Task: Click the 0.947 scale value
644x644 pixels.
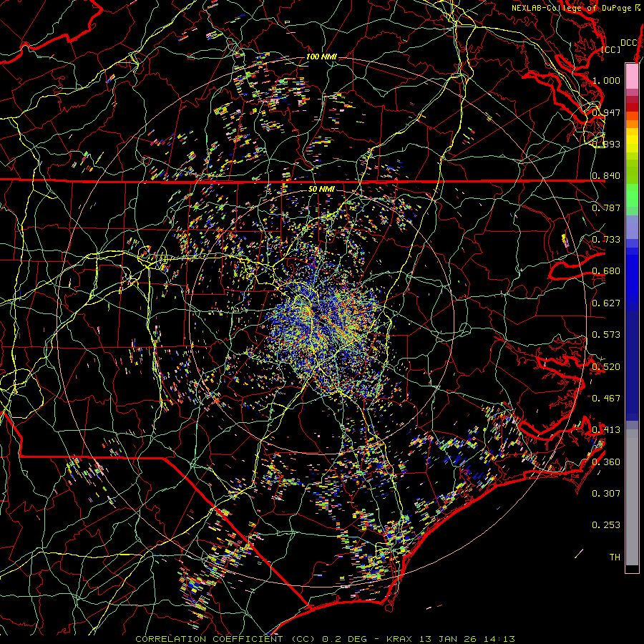Action: [606, 112]
